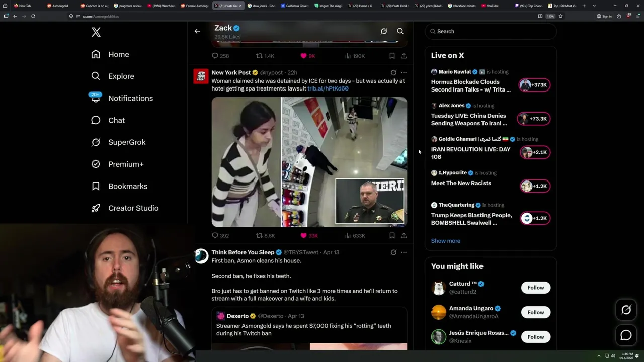Join Mario Nawfal's live space +373K
The height and width of the screenshot is (362, 644).
(535, 85)
